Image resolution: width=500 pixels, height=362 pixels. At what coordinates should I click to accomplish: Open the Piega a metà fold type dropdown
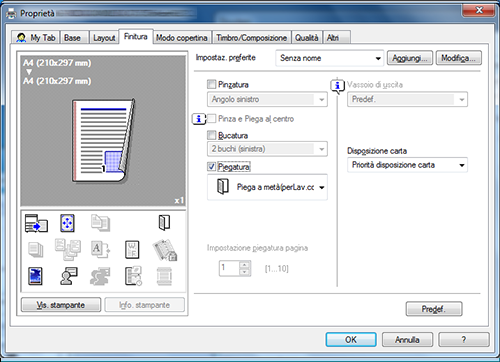pyautogui.click(x=267, y=187)
